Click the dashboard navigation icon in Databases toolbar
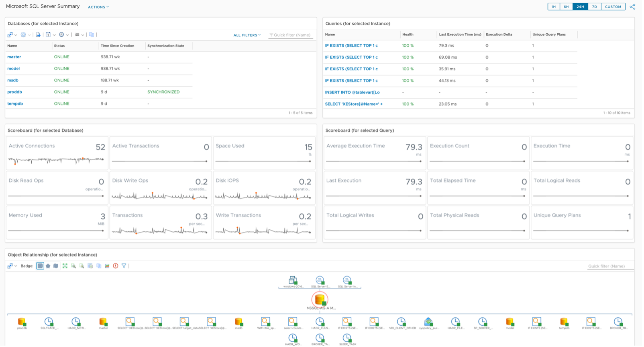Image resolution: width=644 pixels, height=347 pixels. pyautogui.click(x=10, y=35)
